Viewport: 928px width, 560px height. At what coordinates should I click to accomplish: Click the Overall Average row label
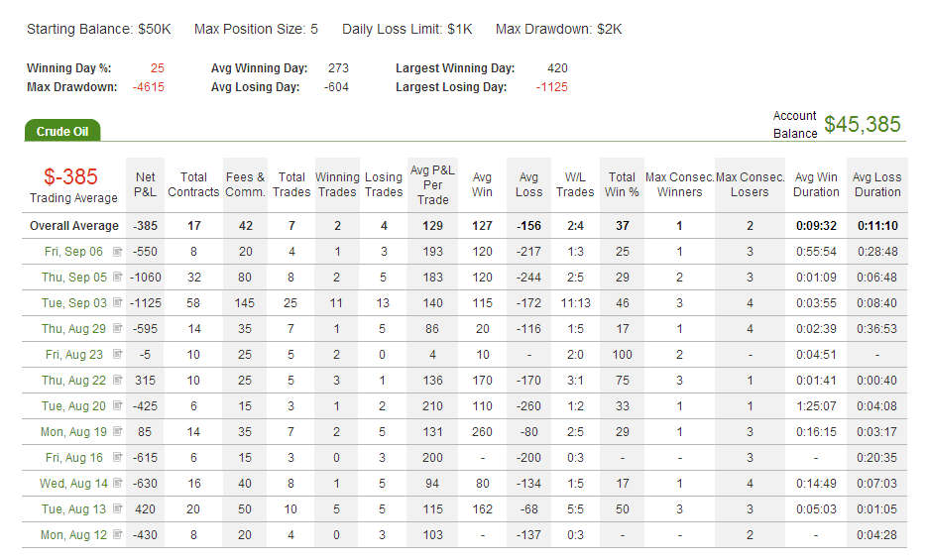74,226
